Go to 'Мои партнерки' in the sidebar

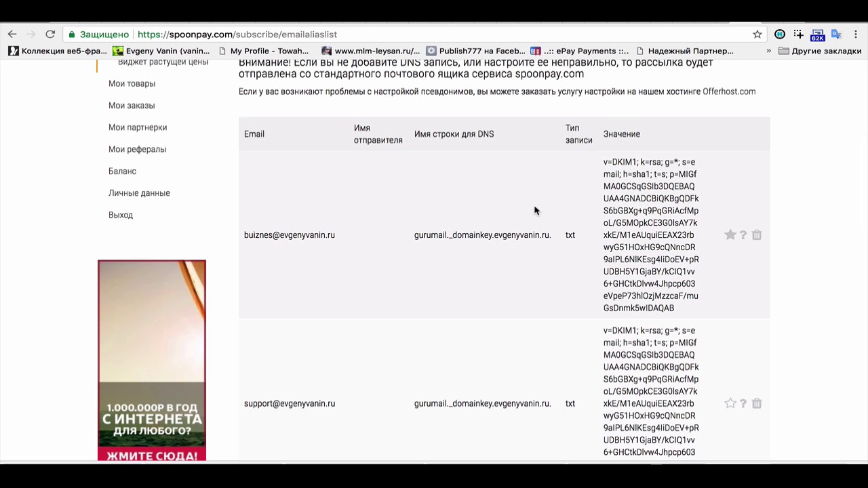[x=138, y=127]
